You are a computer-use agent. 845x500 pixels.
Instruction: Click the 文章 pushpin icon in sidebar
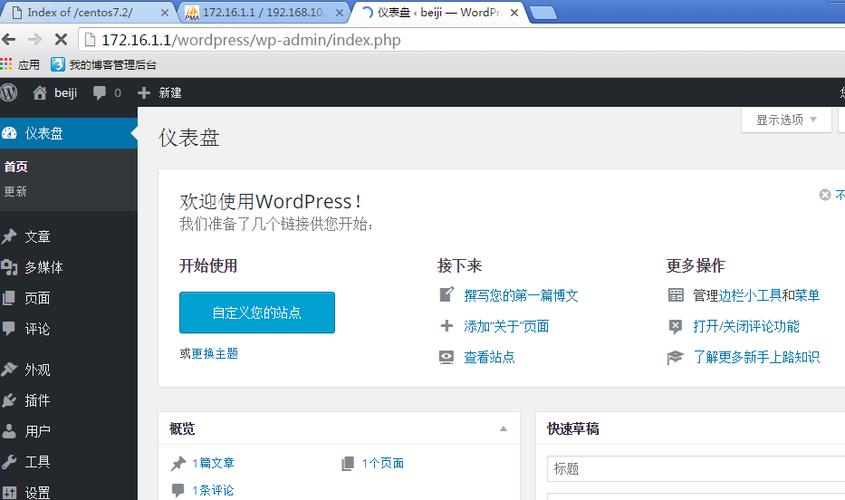click(x=9, y=237)
